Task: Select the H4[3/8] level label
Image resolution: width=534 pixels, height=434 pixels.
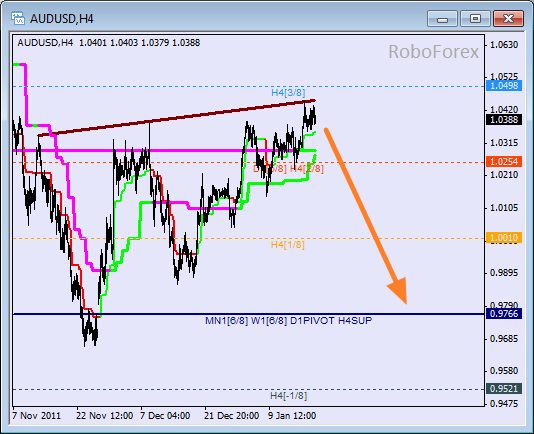Action: (x=288, y=93)
